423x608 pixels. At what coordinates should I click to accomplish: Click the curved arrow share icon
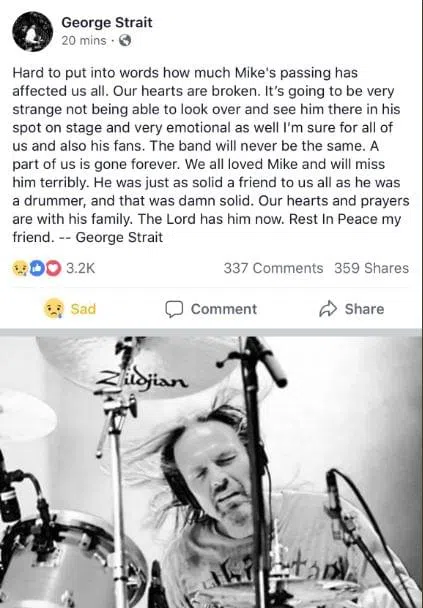coord(328,309)
